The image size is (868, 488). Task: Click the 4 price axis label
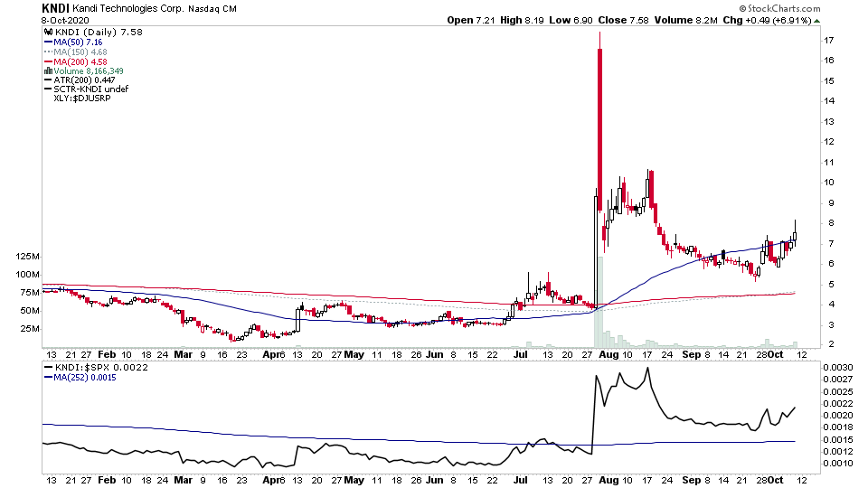(x=832, y=305)
